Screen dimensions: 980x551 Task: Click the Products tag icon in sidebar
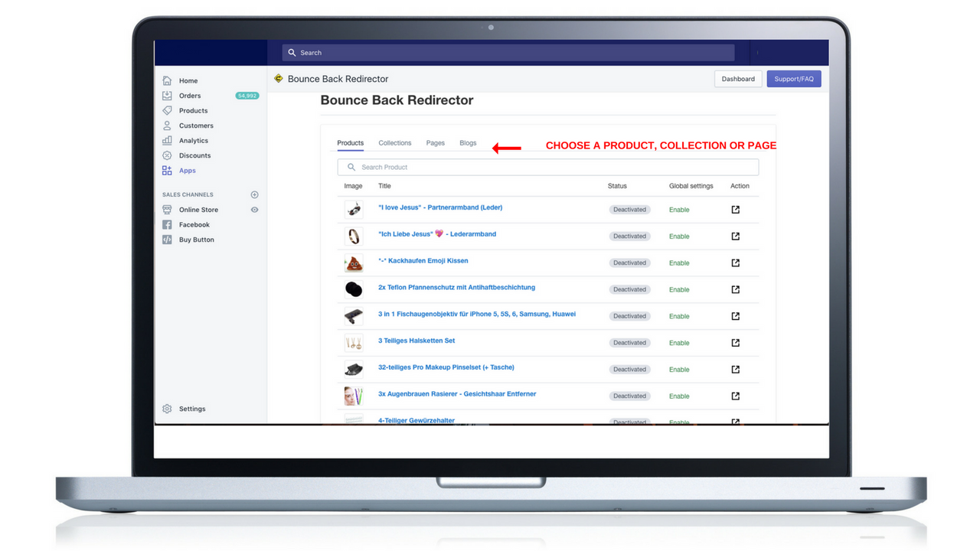click(167, 110)
